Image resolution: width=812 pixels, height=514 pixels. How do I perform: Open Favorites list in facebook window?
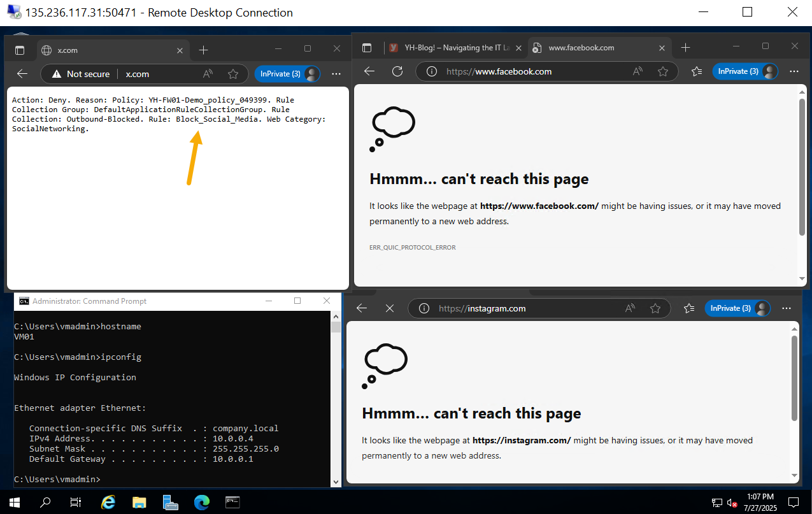point(697,71)
